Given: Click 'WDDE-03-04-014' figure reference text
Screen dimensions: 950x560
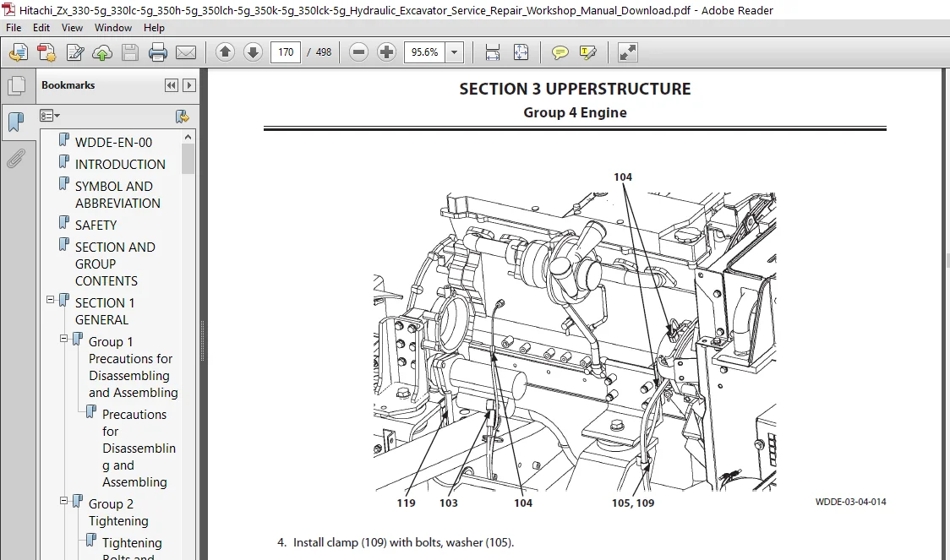Looking at the screenshot, I should [850, 502].
